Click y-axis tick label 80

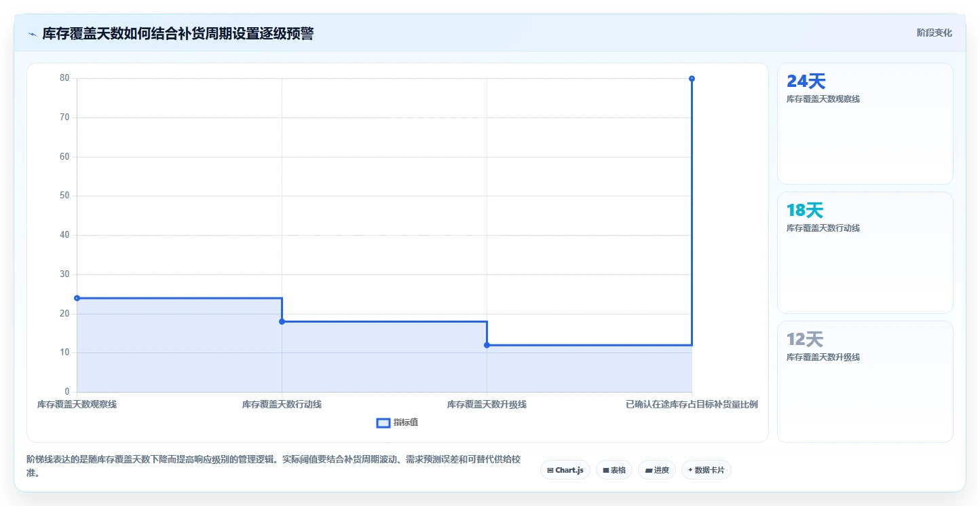64,78
